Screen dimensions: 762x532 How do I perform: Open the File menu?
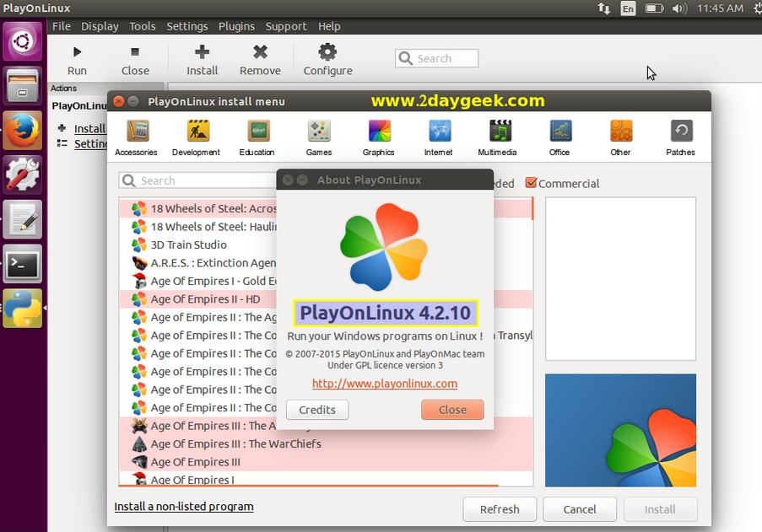[x=62, y=26]
